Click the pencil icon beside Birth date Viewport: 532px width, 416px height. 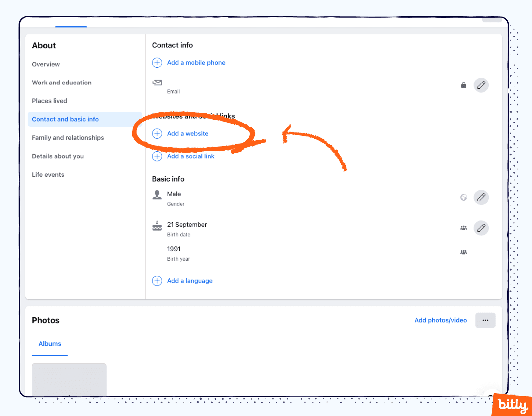coord(481,228)
